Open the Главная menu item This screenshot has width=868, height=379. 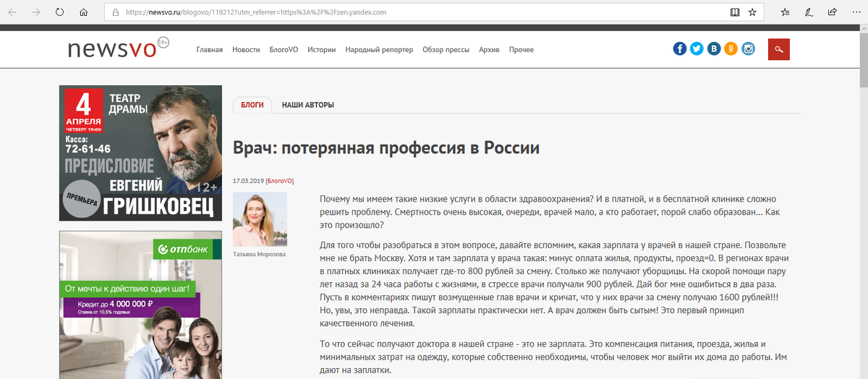(210, 50)
